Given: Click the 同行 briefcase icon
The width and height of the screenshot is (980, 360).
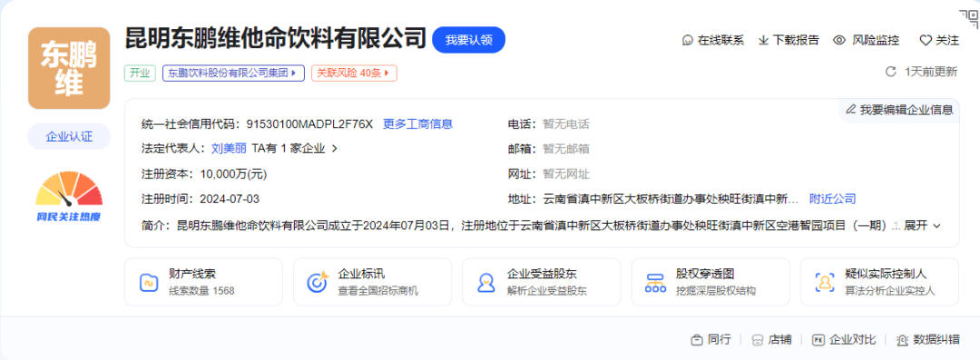Looking at the screenshot, I should 697,340.
